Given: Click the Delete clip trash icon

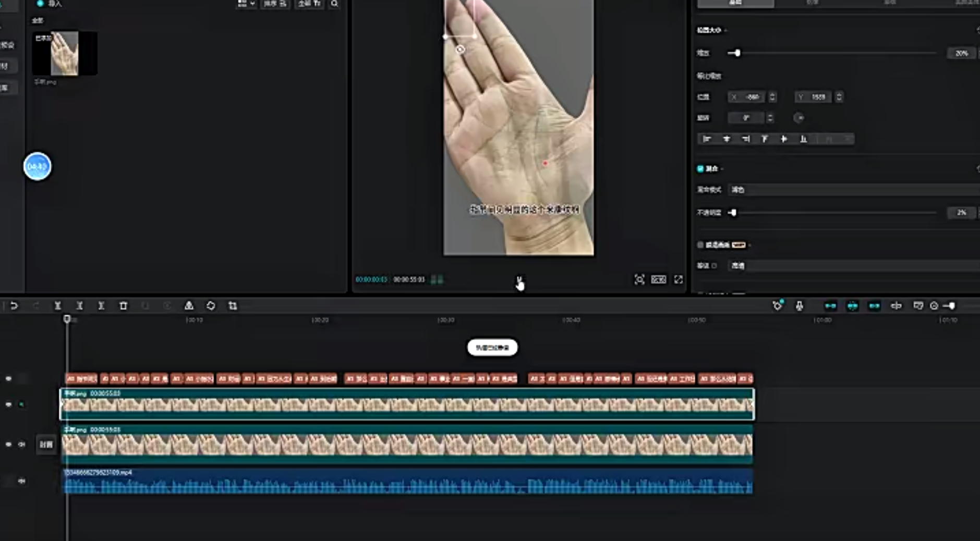Looking at the screenshot, I should 123,305.
